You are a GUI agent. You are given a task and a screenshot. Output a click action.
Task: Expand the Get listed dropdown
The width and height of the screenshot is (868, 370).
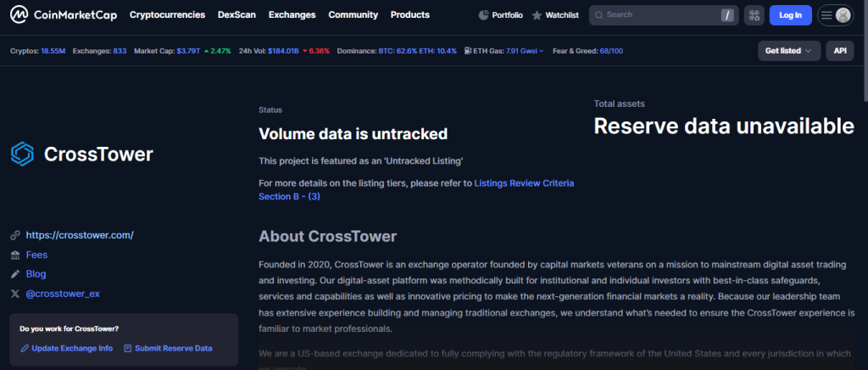pos(788,51)
